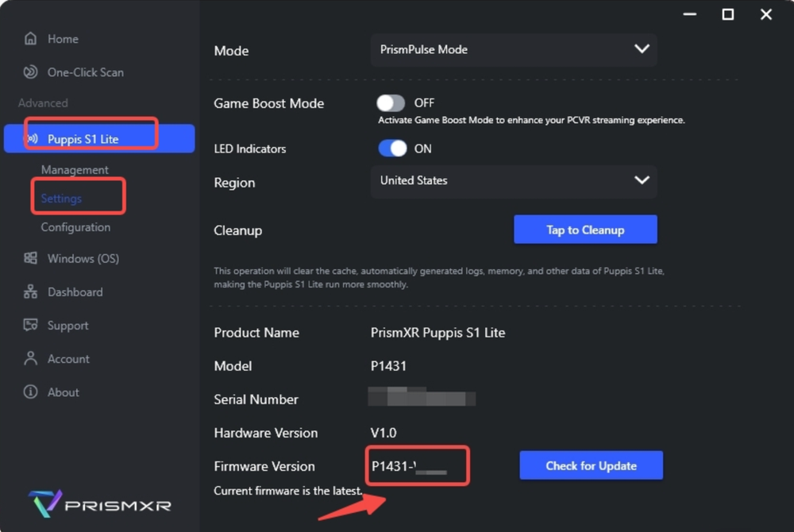The image size is (794, 532).
Task: Select the blurred serial number value
Action: (x=422, y=399)
